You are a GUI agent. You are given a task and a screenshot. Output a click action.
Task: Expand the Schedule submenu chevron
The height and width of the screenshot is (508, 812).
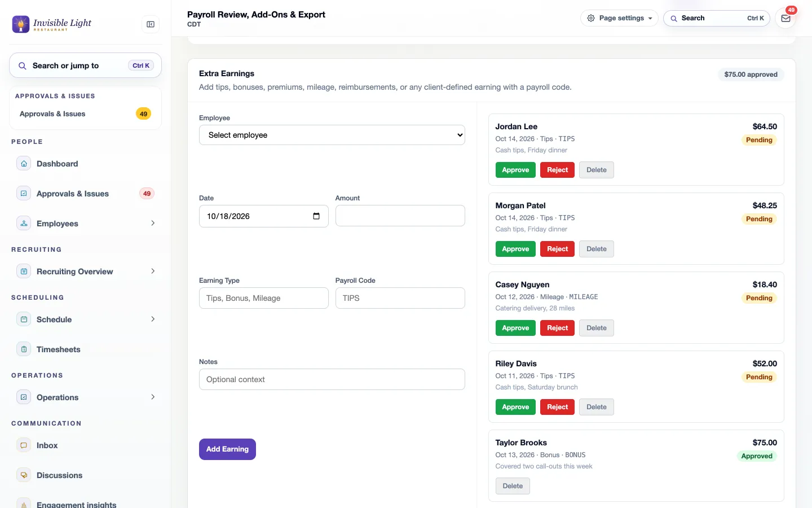[153, 319]
